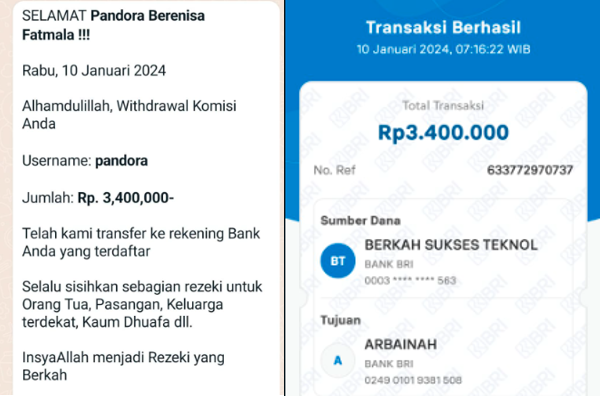The width and height of the screenshot is (603, 396).
Task: Click the BERKAH SUKSES TEKNOL source name
Action: coord(451,245)
